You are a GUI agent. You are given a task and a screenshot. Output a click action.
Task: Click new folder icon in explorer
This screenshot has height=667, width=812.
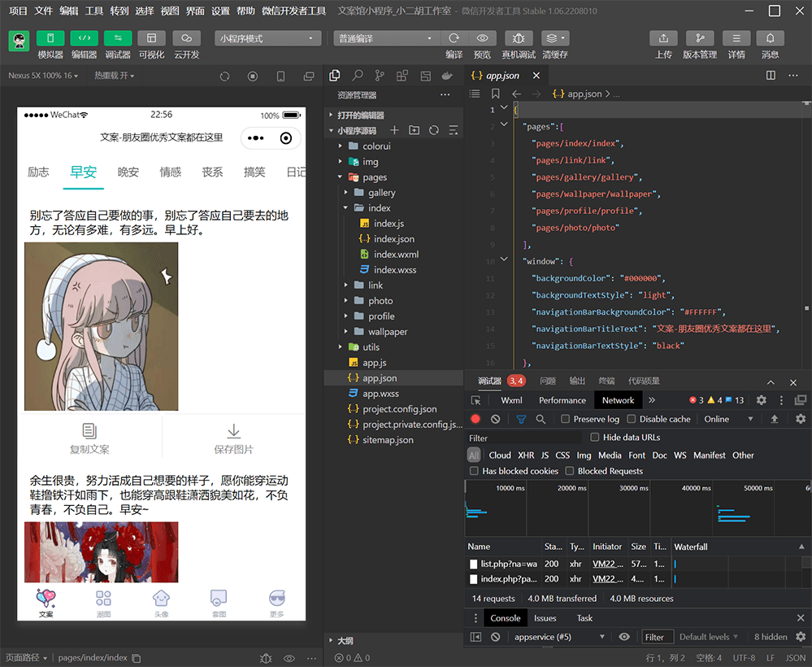(415, 130)
